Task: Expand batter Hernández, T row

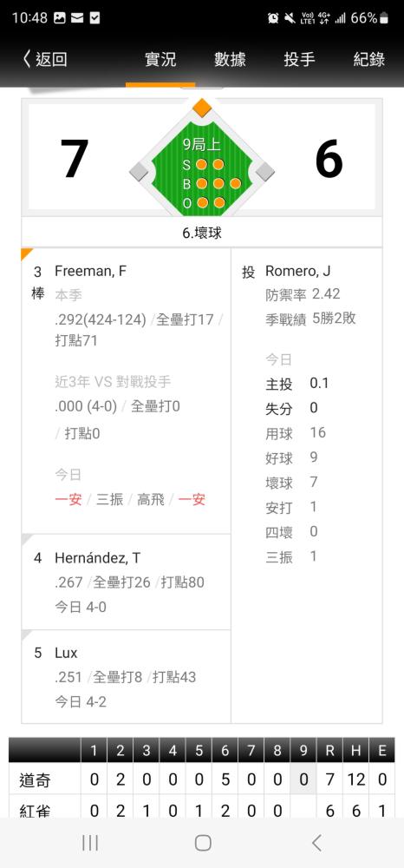Action: click(126, 582)
